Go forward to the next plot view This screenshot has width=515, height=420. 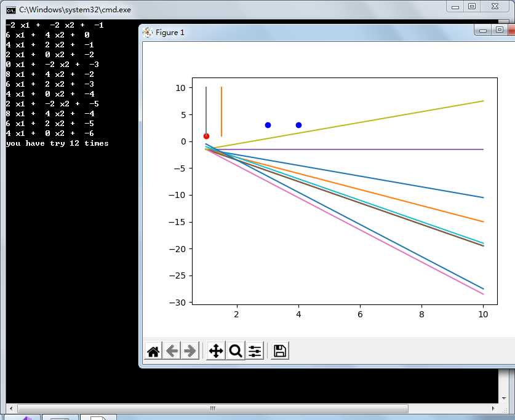coord(190,351)
